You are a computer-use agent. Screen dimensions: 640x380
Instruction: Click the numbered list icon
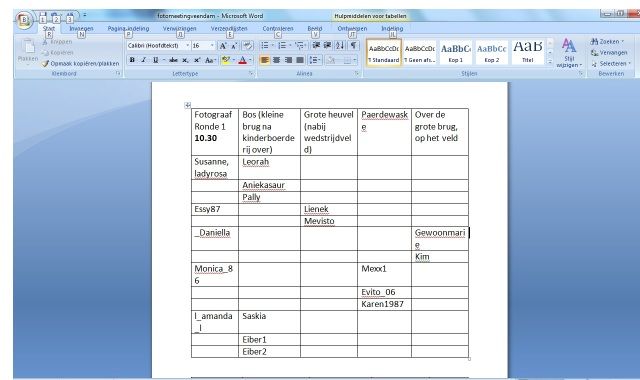(x=282, y=45)
